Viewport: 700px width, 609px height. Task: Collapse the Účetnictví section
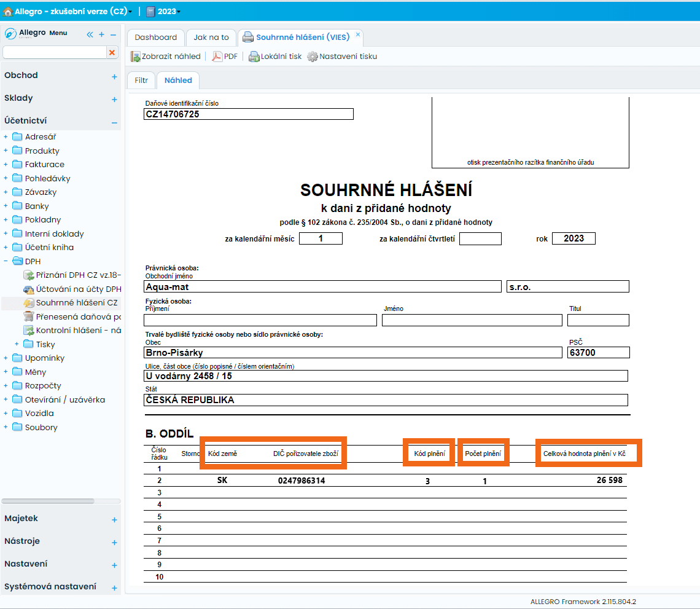point(114,122)
